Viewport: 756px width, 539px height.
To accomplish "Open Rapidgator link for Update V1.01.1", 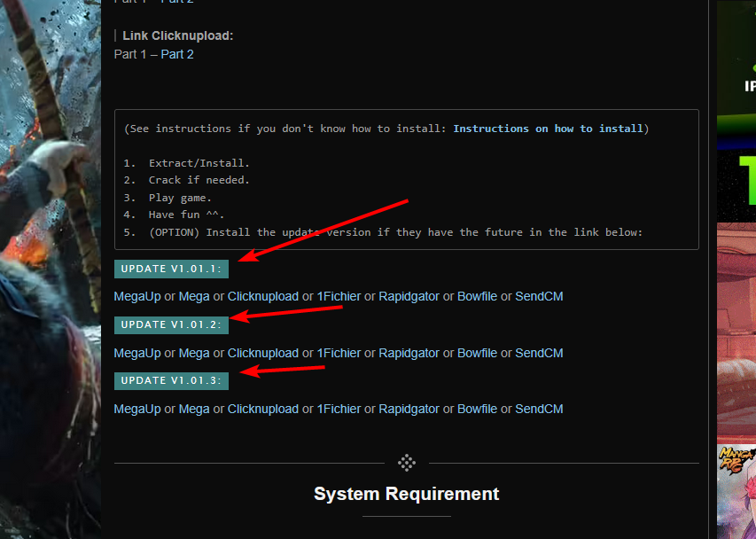I will [x=409, y=296].
